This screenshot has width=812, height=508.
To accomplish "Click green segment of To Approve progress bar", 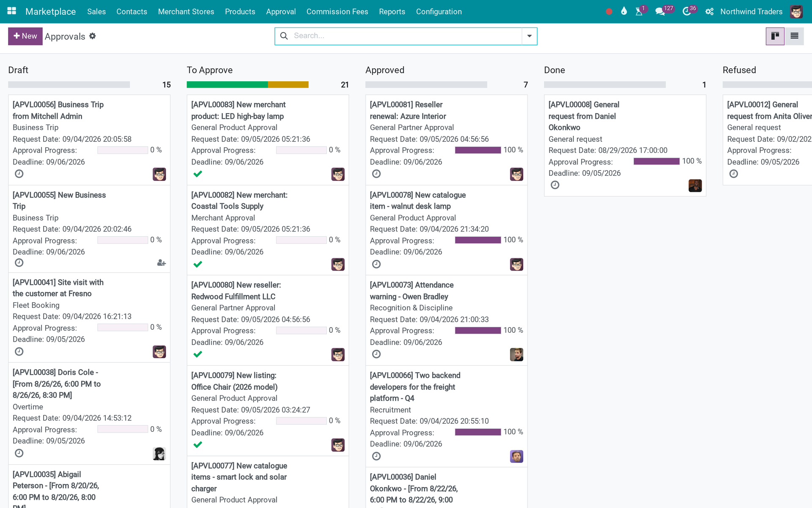I will pos(227,85).
